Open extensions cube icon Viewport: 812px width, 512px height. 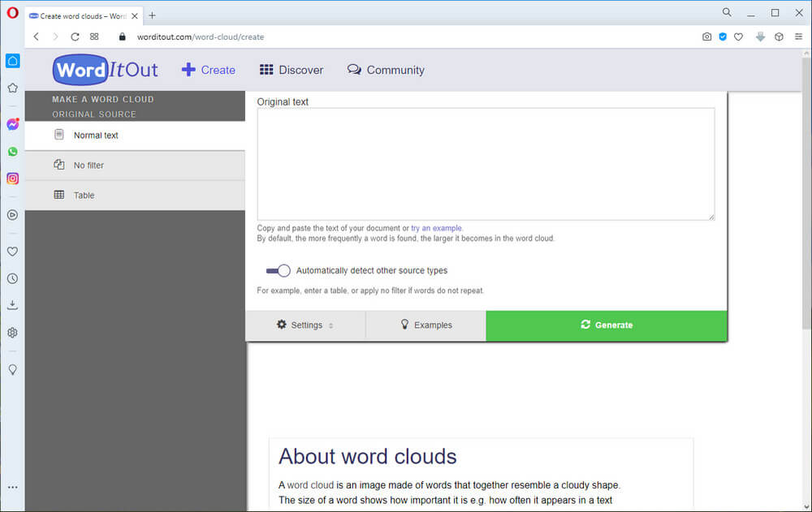[x=779, y=37]
